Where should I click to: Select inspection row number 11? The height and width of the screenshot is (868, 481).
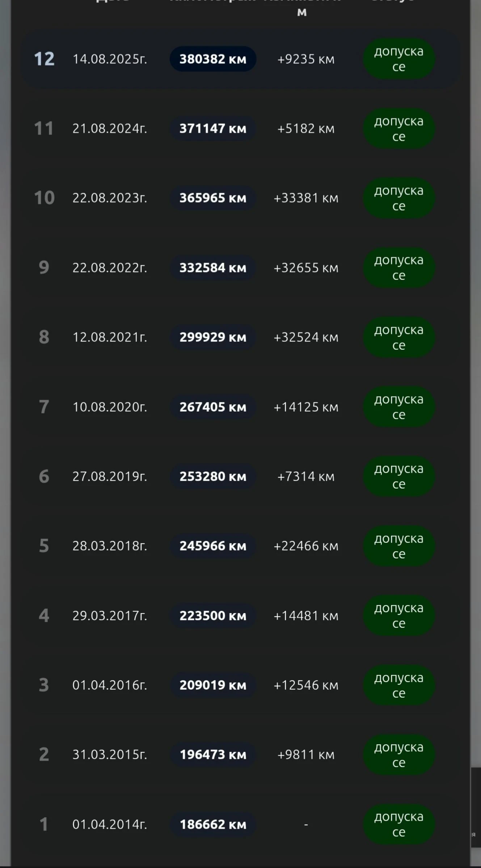pos(44,128)
